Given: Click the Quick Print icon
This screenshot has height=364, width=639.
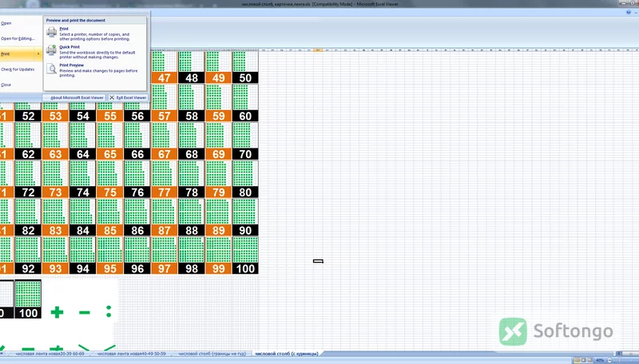Looking at the screenshot, I should click(52, 50).
